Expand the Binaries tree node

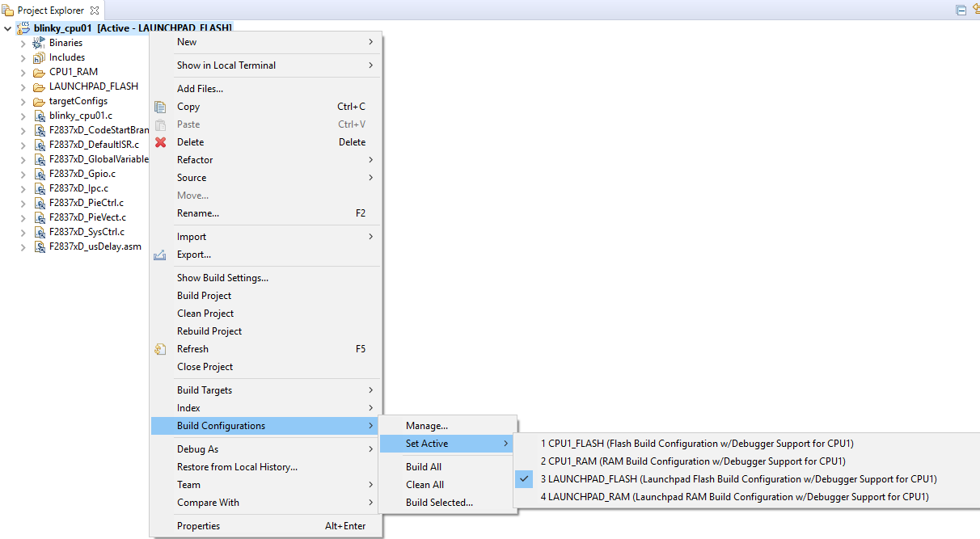[x=22, y=42]
